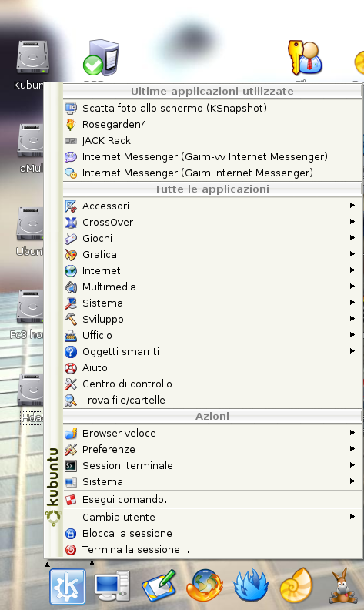Choose Esegui comando... entry
Image resolution: width=364 pixels, height=610 pixels.
pos(212,500)
